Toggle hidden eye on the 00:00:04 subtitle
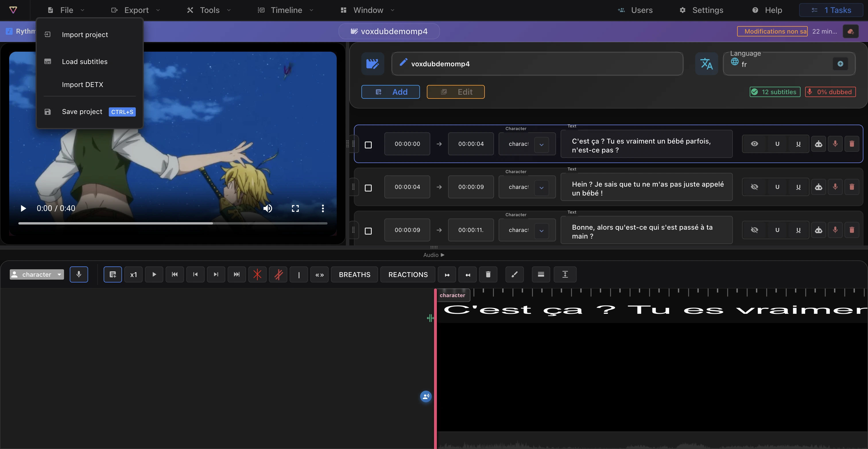Viewport: 868px width, 449px height. [754, 187]
